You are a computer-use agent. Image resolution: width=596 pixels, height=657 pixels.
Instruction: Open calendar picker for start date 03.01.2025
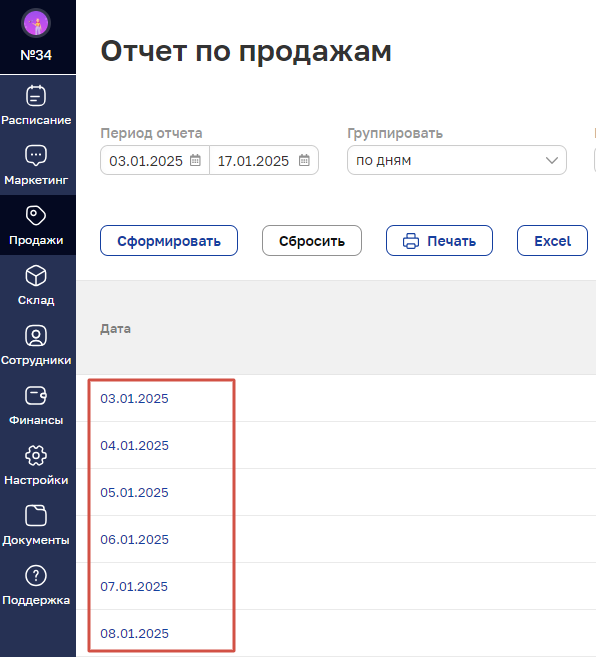point(195,160)
